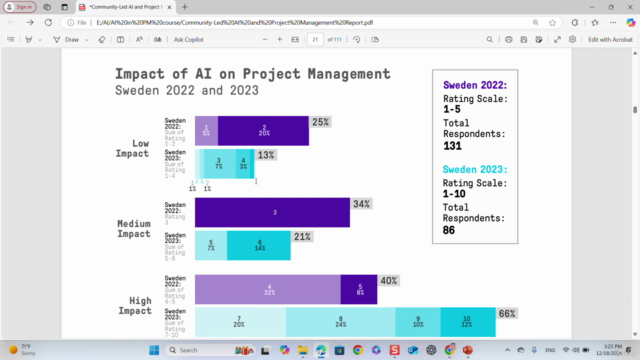Click the Windows Start button

pyautogui.click(x=154, y=350)
